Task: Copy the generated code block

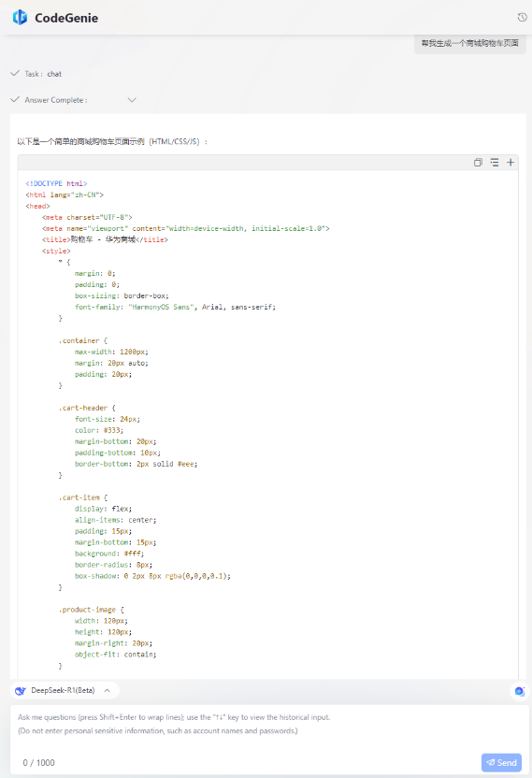Action: pyautogui.click(x=478, y=163)
